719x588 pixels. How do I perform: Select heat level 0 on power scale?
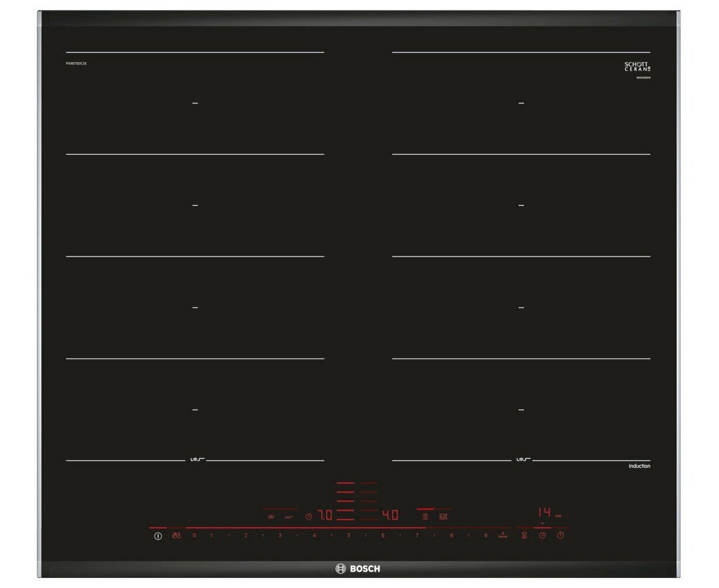pyautogui.click(x=194, y=535)
